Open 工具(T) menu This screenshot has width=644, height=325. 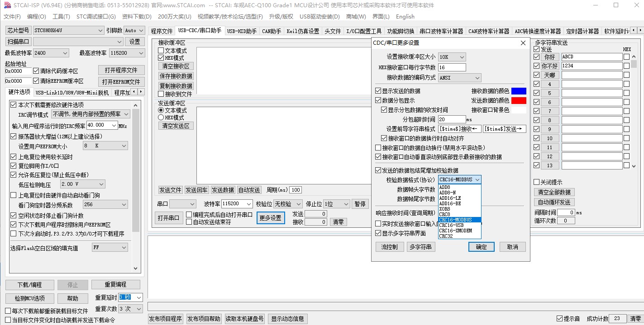[61, 17]
